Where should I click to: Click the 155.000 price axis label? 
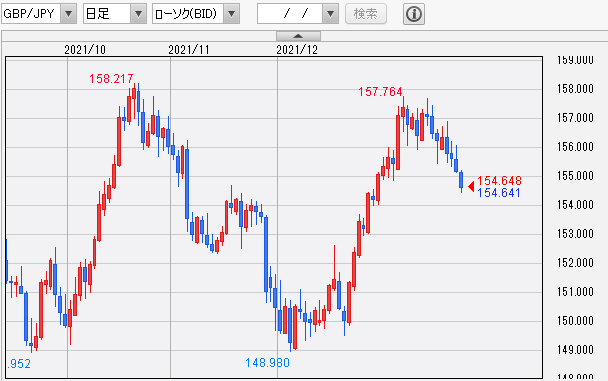point(575,176)
